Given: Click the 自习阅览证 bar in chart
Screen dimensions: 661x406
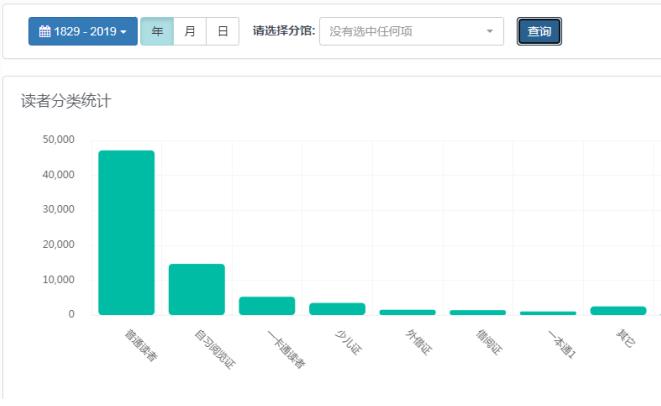Looking at the screenshot, I should (x=196, y=289).
